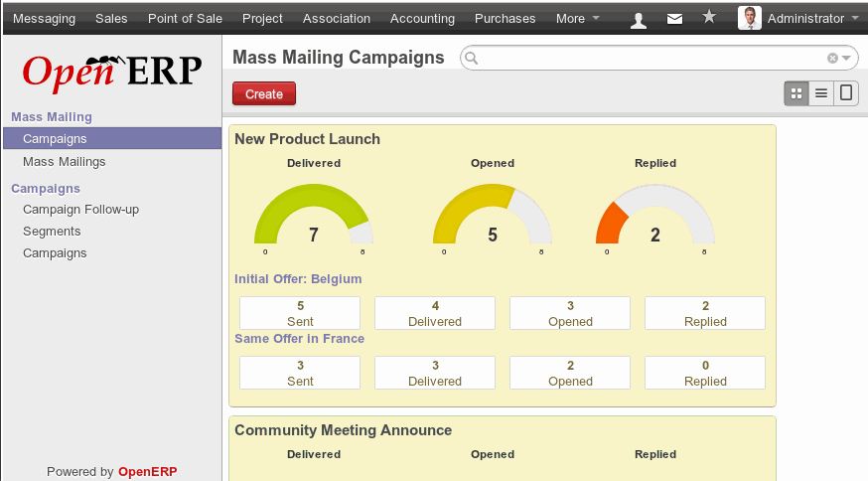Screen dimensions: 868x481
Task: Open the Same Offer in France mailing
Action: 300,339
